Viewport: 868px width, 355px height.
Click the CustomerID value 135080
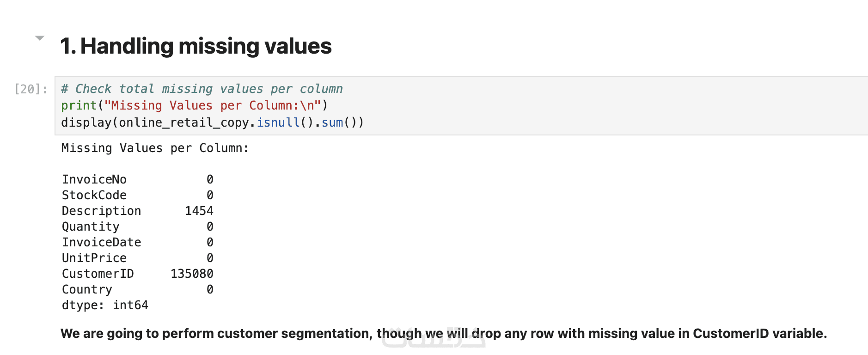pyautogui.click(x=192, y=274)
